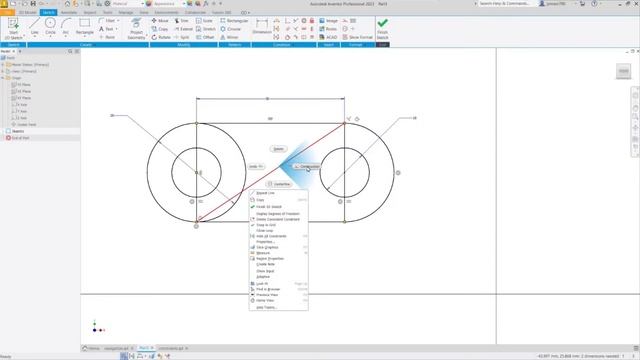Open Text tool dropdown arrow
Screen dimensions: 640x360
(116, 29)
